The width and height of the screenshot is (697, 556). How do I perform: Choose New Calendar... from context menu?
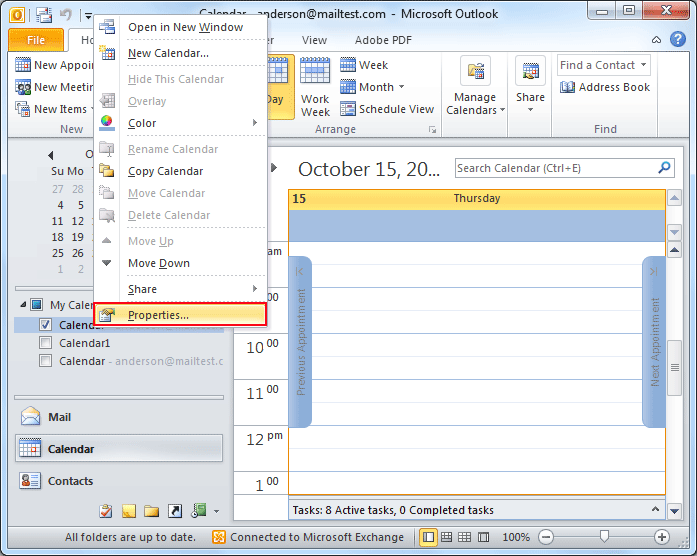point(180,53)
